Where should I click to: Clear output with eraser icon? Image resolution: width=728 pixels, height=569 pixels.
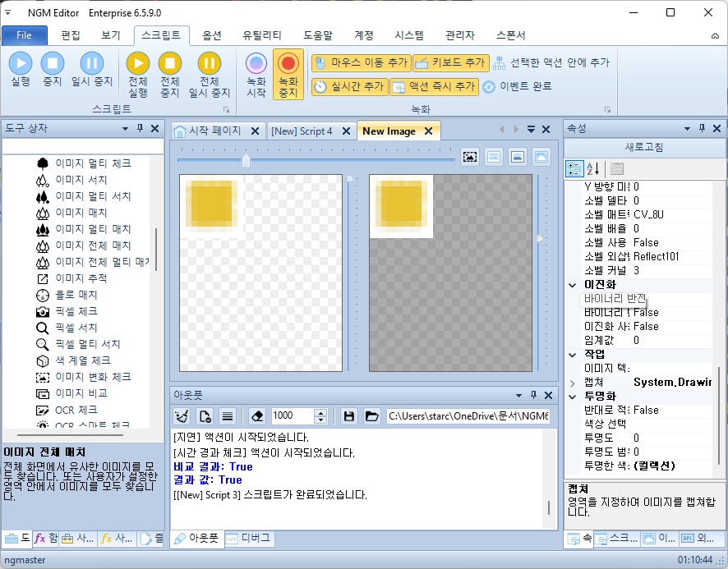[256, 416]
